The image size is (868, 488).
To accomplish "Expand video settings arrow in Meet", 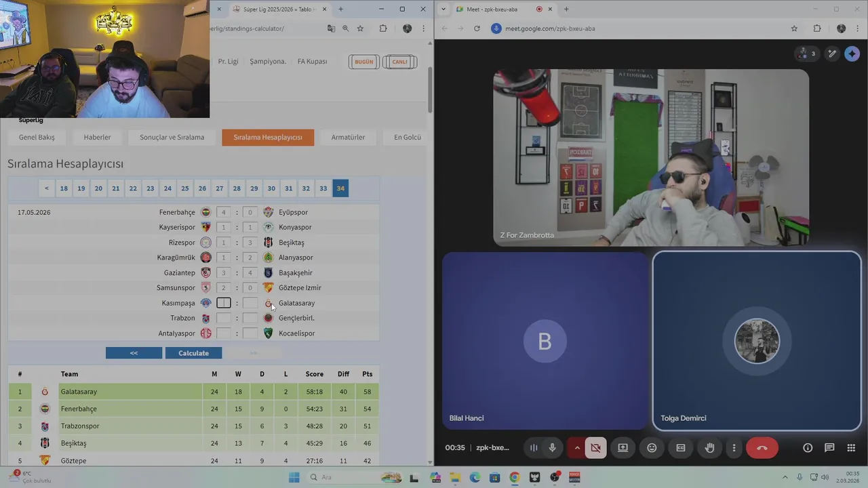I will click(x=577, y=447).
